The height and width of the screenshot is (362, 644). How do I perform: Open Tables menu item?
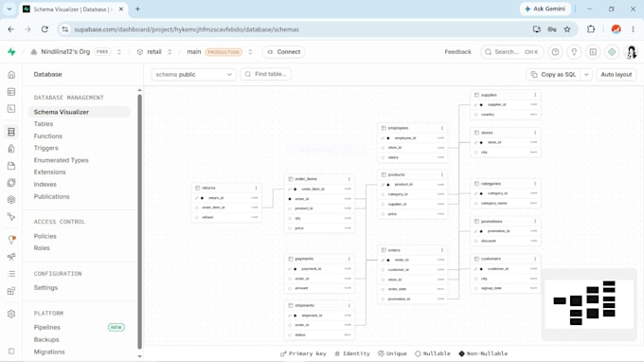[44, 124]
